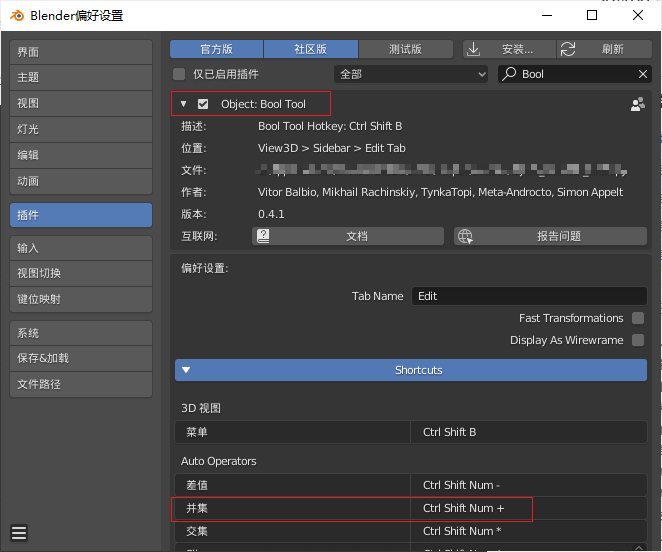Screen dimensions: 662x552
Task: Change the 交集 Ctrl Shift Num * shortcut
Action: (x=529, y=531)
